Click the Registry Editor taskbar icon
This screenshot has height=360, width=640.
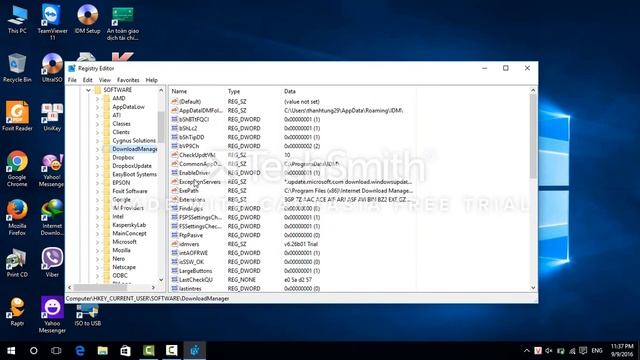click(195, 351)
